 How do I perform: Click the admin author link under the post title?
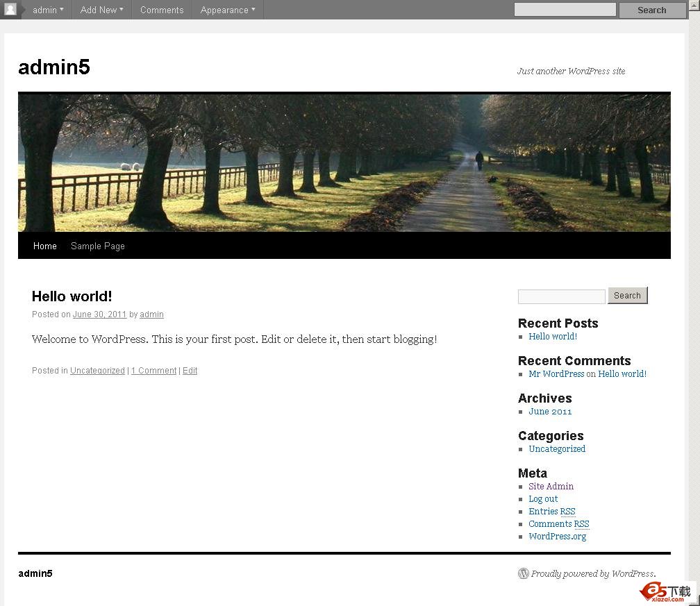tap(151, 314)
